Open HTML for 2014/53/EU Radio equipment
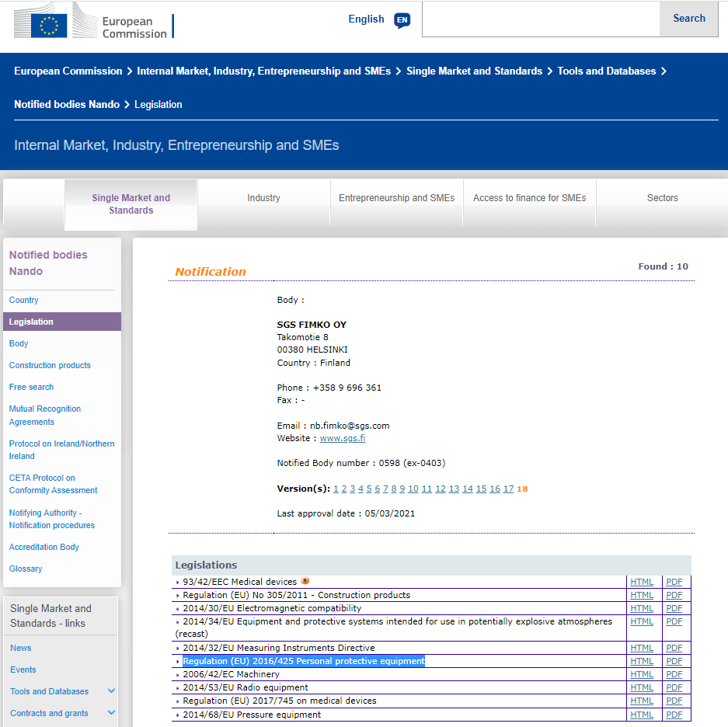Screen dimensions: 728x727 [642, 687]
